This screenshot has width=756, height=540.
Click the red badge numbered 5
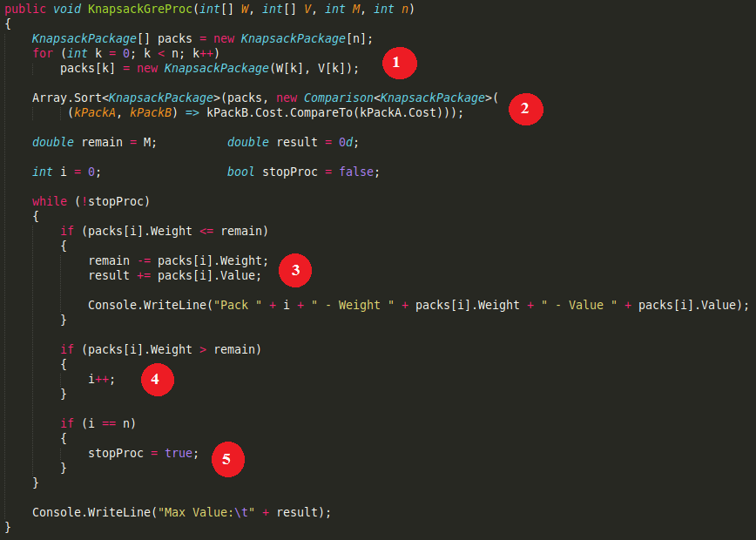pos(226,459)
